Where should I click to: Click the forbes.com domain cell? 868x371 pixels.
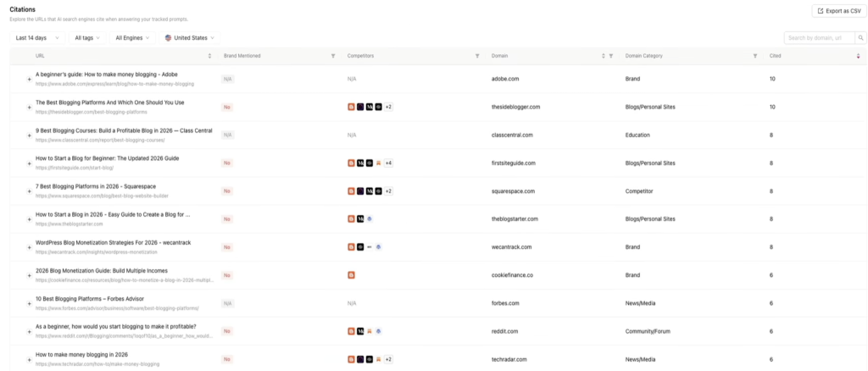505,303
